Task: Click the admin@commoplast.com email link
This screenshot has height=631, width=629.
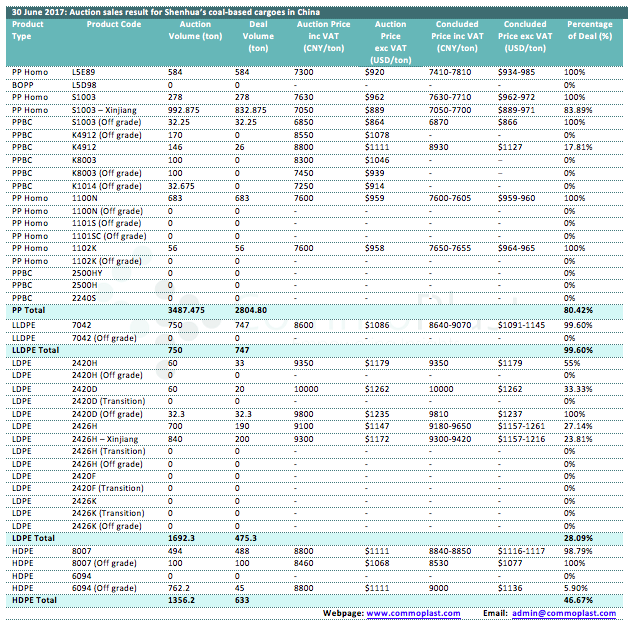Action: point(567,613)
